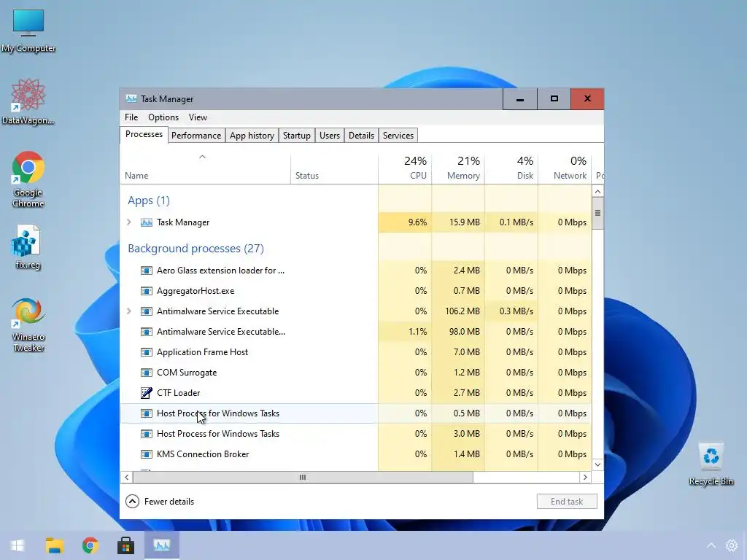747x560 pixels.
Task: Select the Processes tab
Action: point(144,135)
